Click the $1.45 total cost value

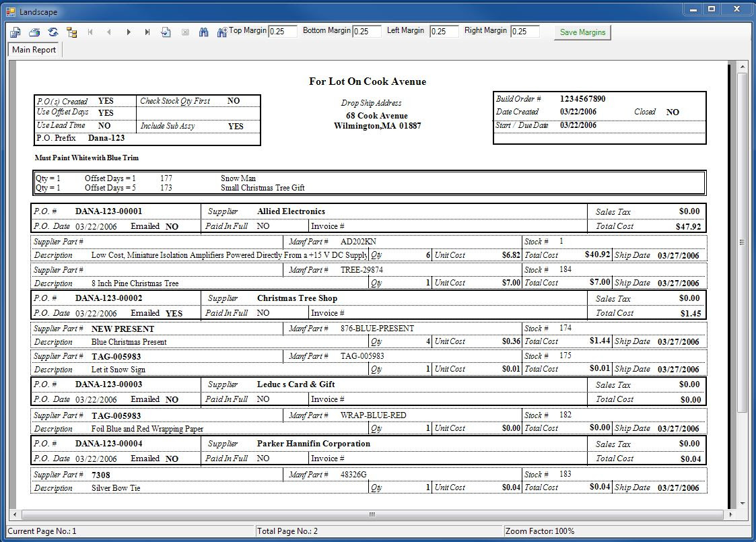click(x=691, y=314)
